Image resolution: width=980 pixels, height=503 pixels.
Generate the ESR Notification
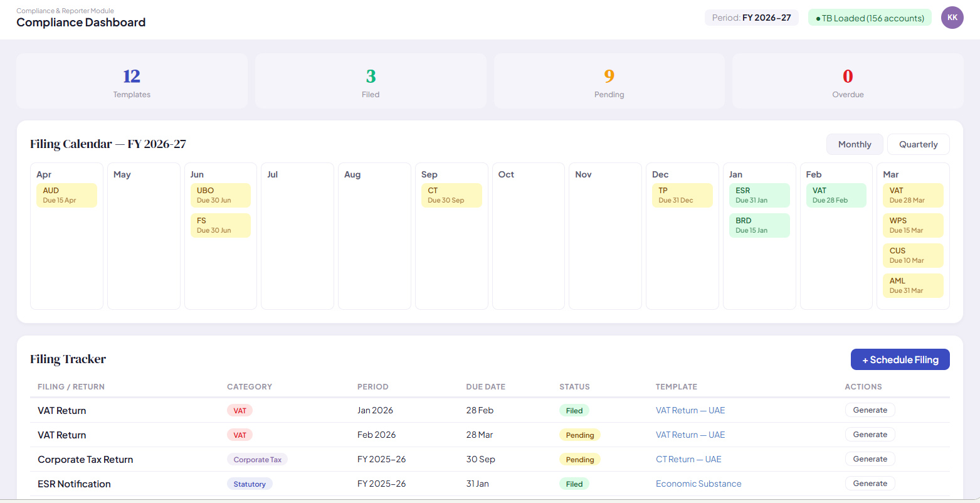click(870, 484)
